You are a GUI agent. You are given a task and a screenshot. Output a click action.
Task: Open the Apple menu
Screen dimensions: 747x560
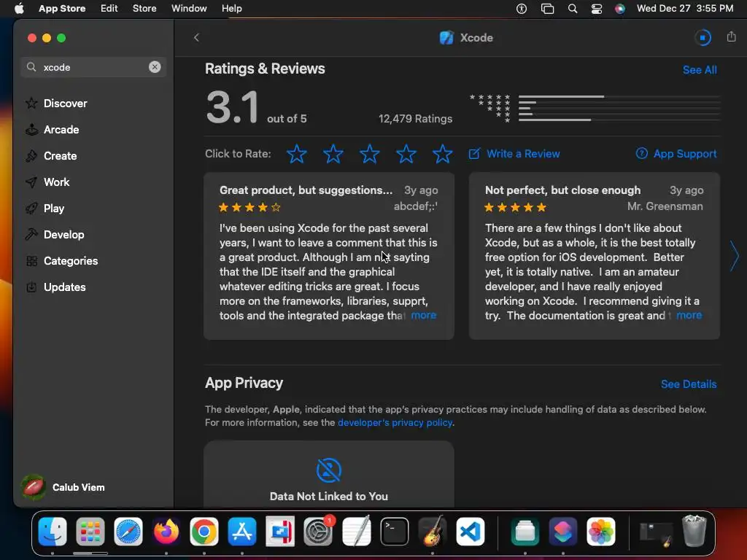(x=19, y=9)
